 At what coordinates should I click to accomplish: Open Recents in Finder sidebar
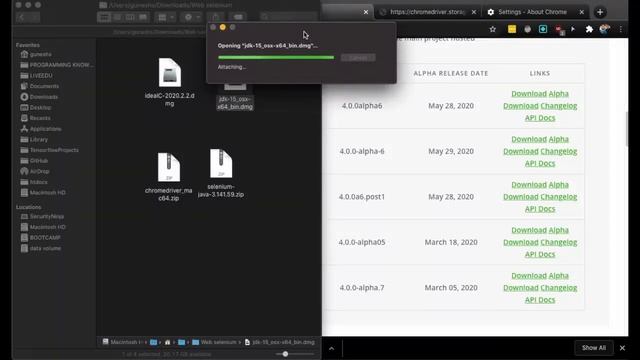tap(36, 118)
